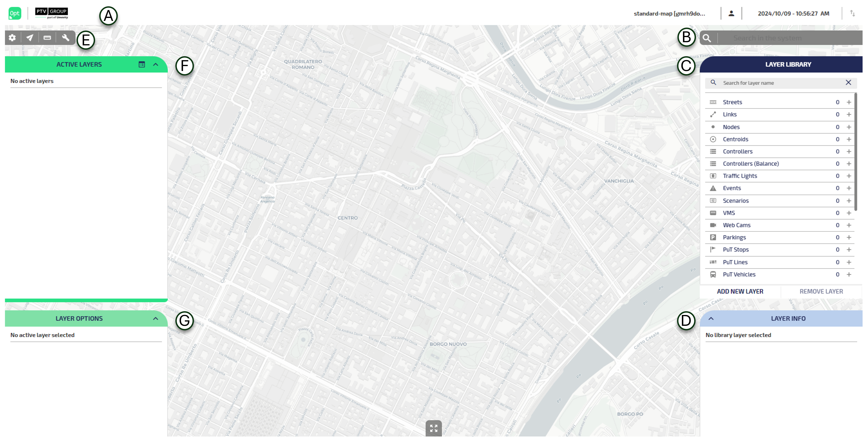Collapse the Layer Options panel
This screenshot has height=441, width=868.
point(156,318)
